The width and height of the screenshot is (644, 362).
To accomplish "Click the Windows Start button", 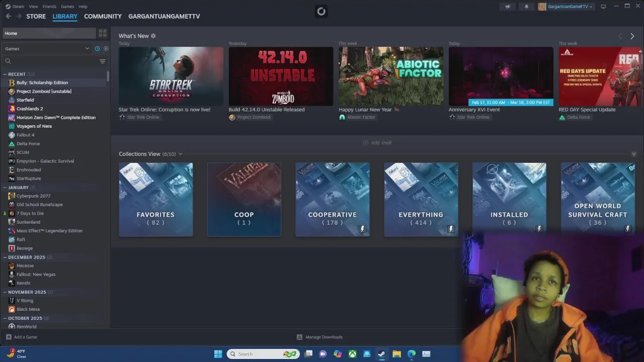I will 218,354.
